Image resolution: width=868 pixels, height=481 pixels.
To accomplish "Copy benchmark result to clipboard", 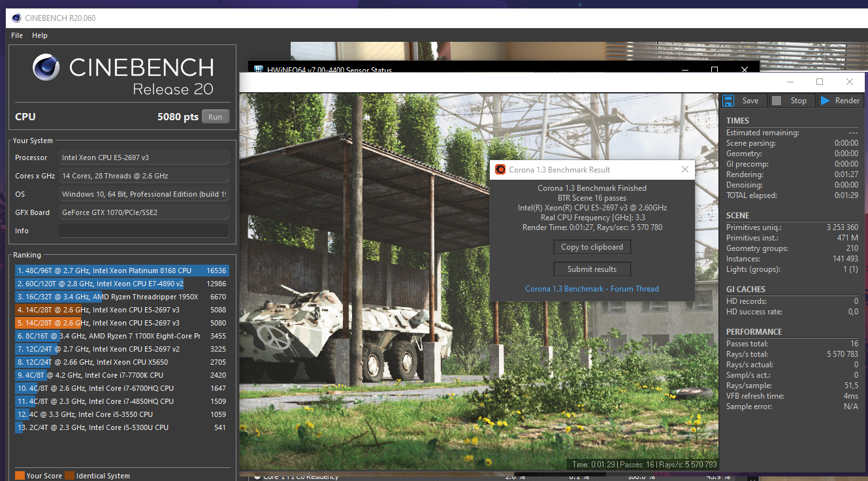I will click(x=592, y=247).
